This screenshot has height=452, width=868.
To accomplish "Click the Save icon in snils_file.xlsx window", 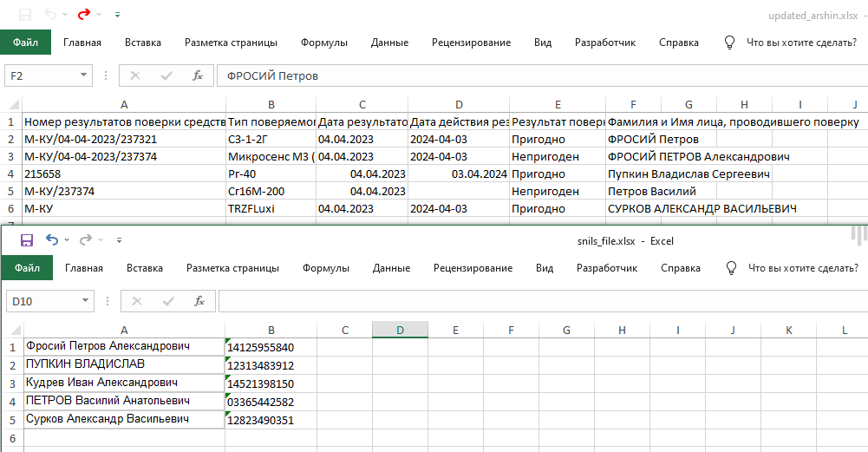I will click(26, 240).
